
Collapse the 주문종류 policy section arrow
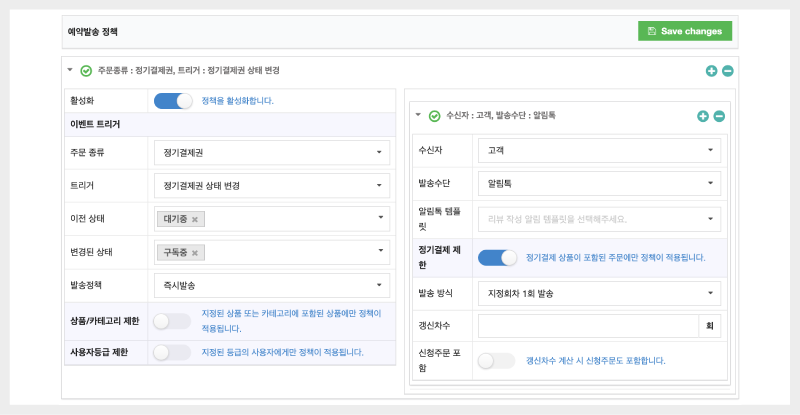pos(70,71)
